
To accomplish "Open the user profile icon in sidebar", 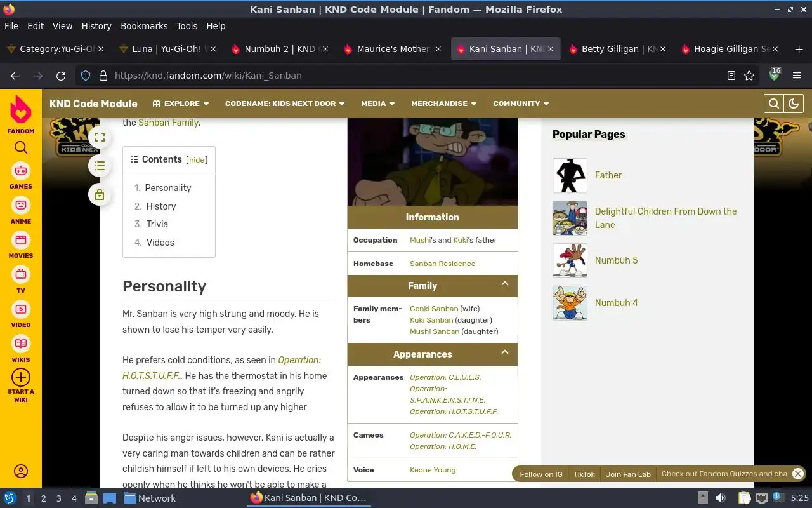I will (x=21, y=471).
